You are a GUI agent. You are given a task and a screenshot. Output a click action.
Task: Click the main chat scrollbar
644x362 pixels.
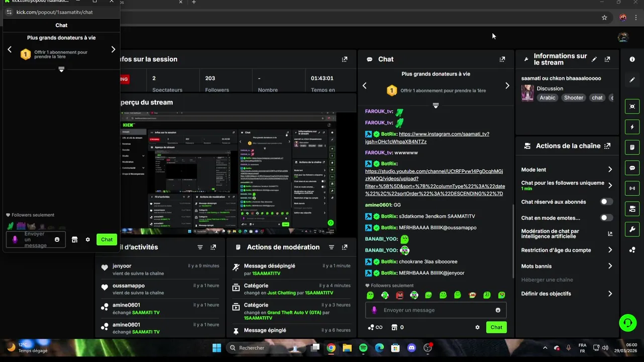(x=512, y=240)
